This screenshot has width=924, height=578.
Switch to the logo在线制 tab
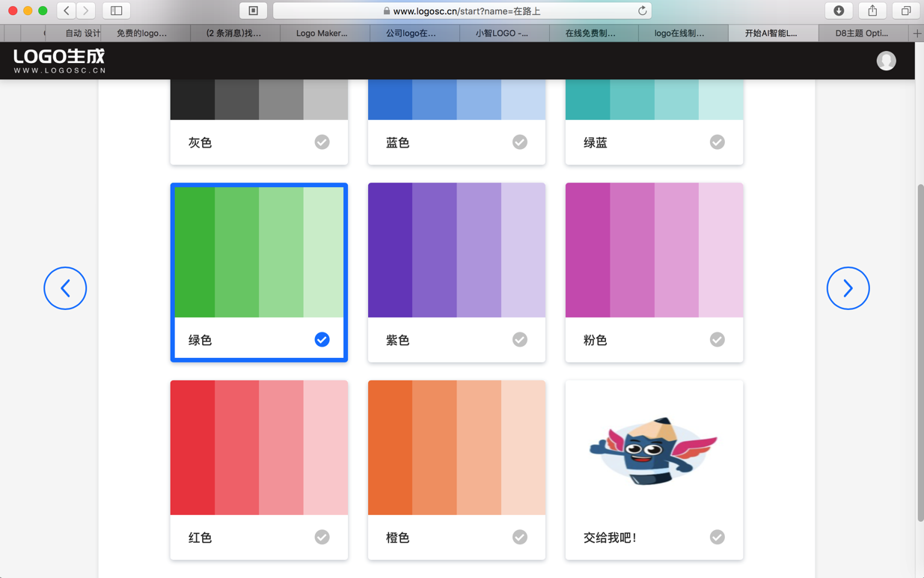point(684,33)
